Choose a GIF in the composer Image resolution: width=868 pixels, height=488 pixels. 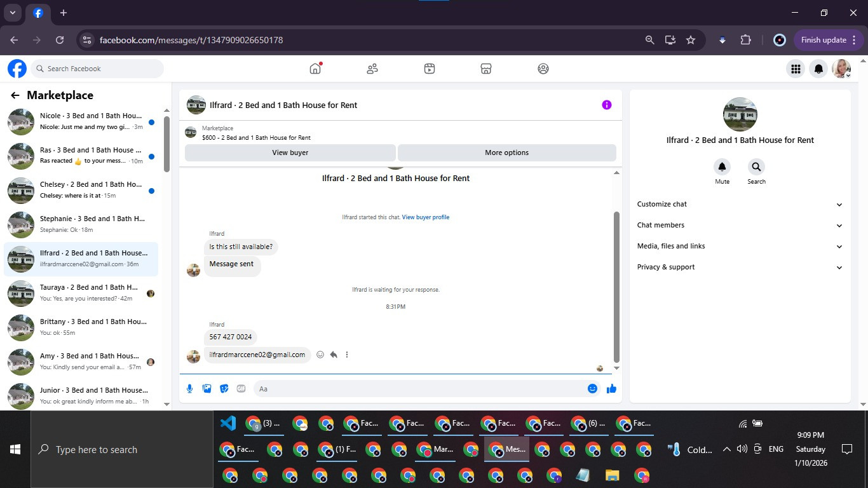tap(241, 388)
